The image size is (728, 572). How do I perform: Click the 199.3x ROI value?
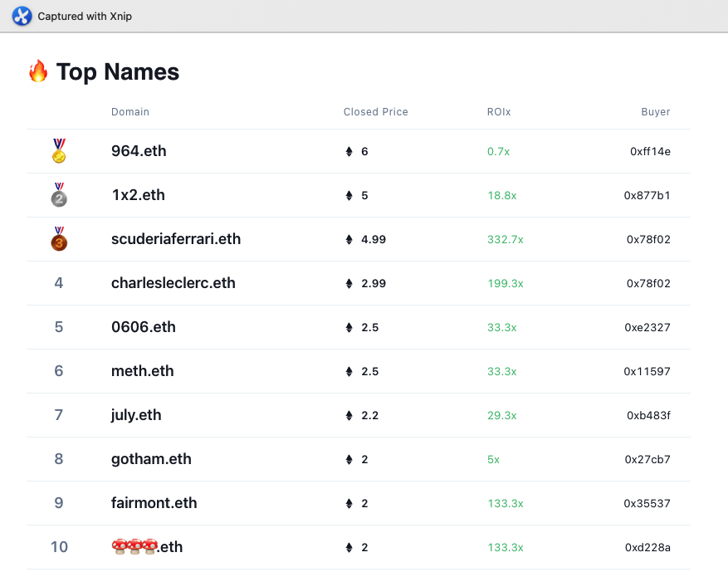506,283
